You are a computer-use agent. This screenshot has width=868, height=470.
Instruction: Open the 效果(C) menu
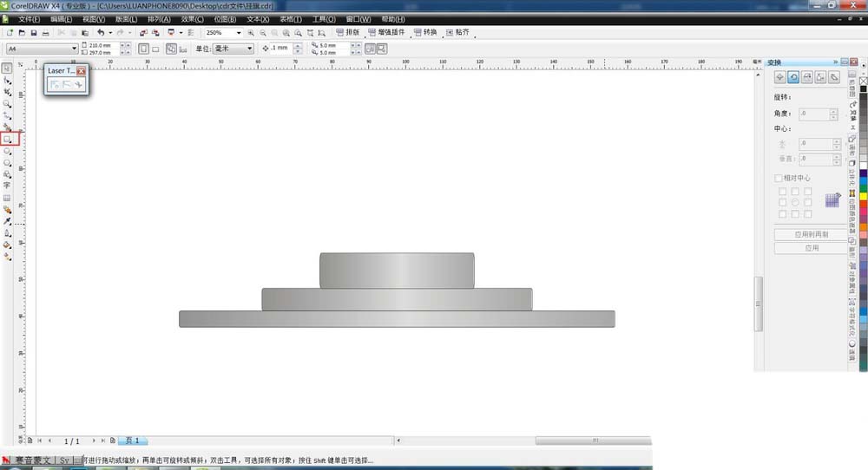click(193, 18)
